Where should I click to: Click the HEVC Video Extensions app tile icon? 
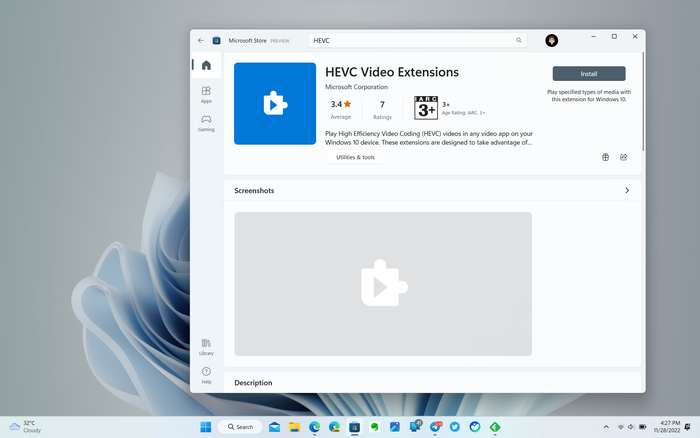coord(275,104)
